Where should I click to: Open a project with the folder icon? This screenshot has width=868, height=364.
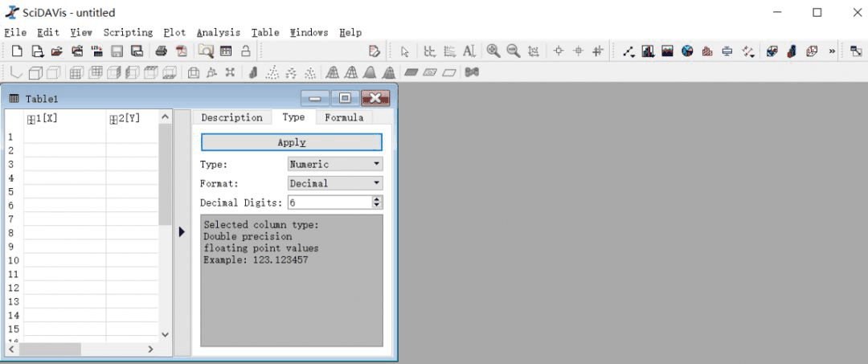[57, 51]
